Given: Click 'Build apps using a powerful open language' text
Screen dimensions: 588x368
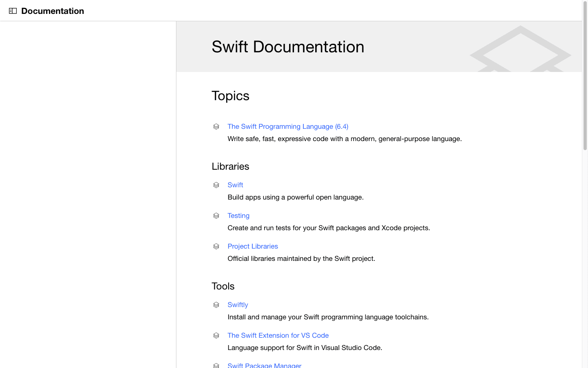Looking at the screenshot, I should (296, 197).
